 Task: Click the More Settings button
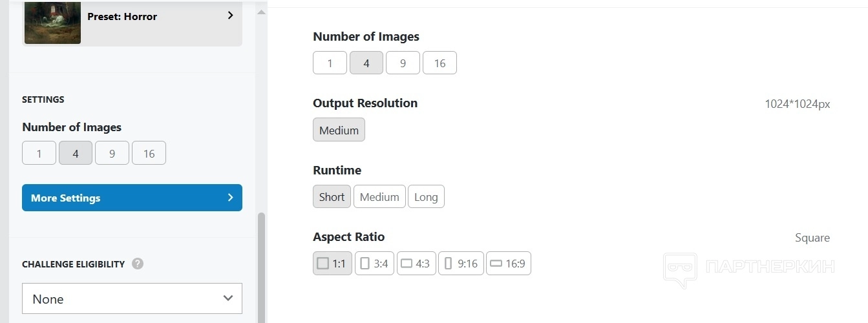point(132,198)
